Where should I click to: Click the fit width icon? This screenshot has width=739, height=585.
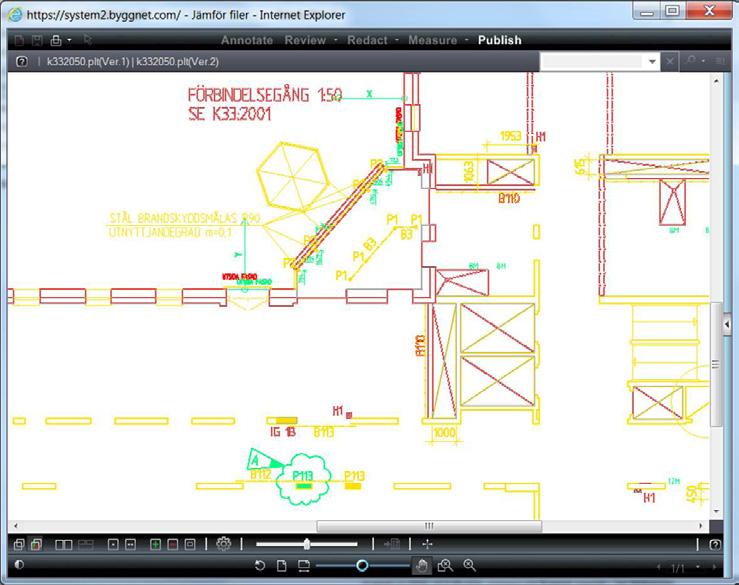coord(304,566)
